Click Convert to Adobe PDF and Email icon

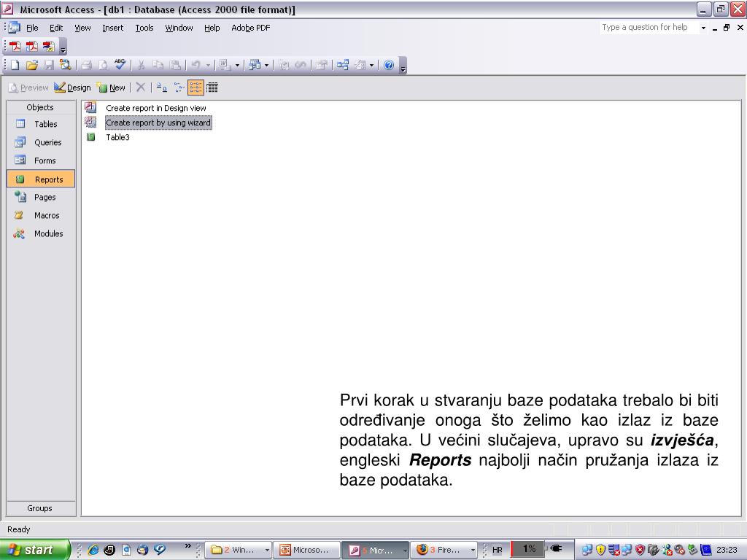[32, 46]
